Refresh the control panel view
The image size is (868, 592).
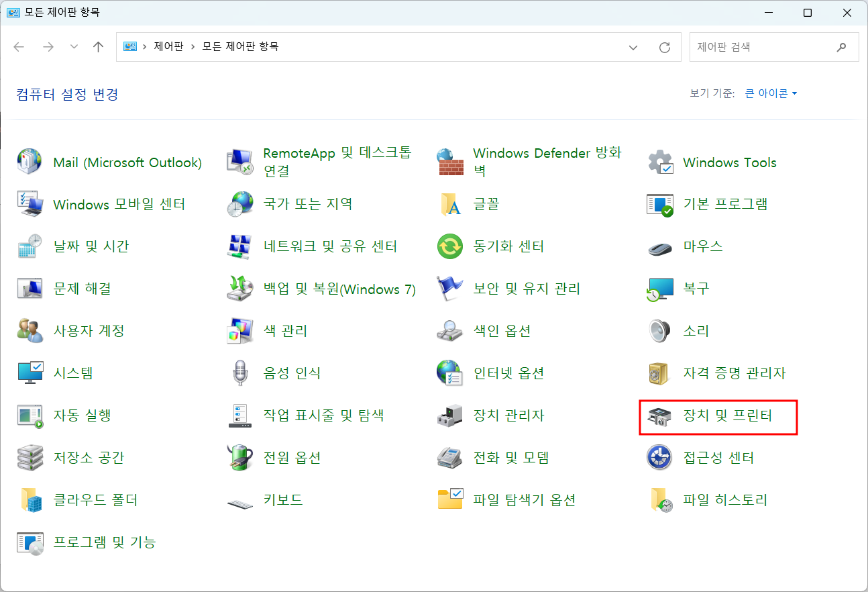pos(665,47)
